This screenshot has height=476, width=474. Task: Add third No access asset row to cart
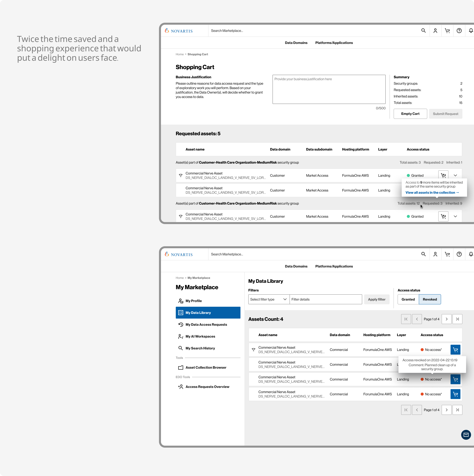455,379
